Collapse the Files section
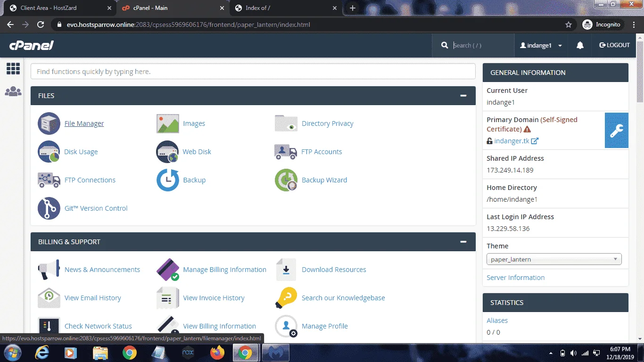Screen dimensions: 644x362 (463, 96)
